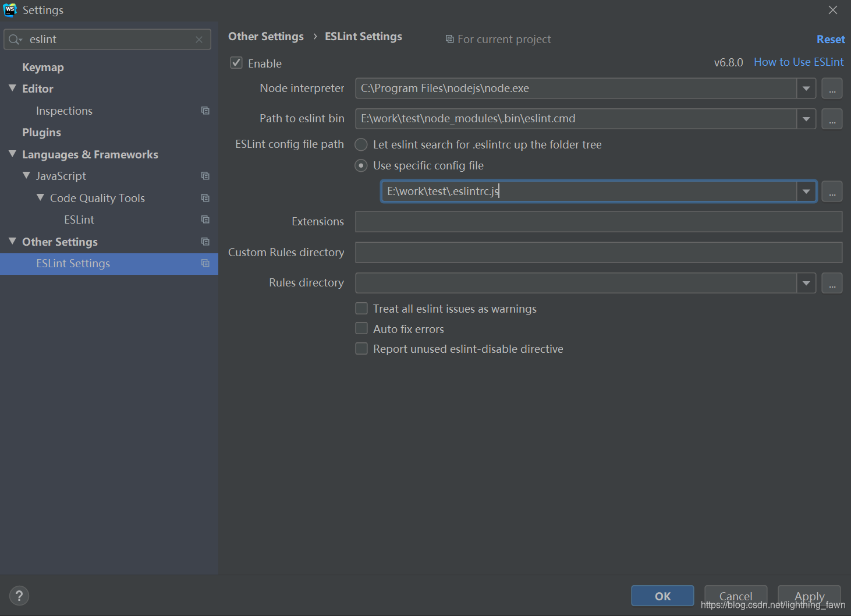The width and height of the screenshot is (851, 616).
Task: Click project-level icon next to JavaScript
Action: [205, 176]
